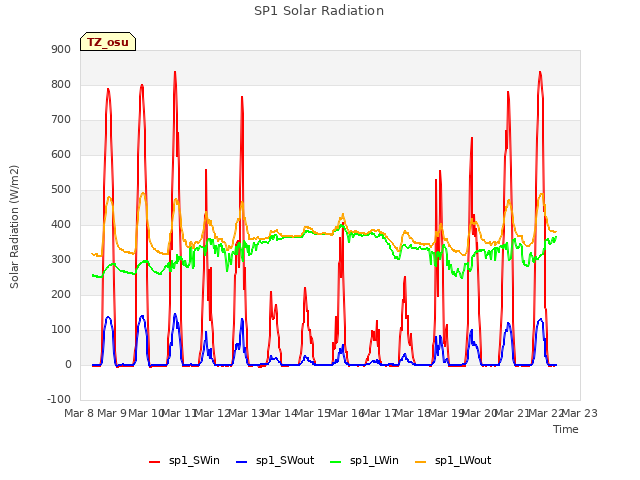
Task: Click the Mar 23 x-axis label
Action: tap(580, 413)
